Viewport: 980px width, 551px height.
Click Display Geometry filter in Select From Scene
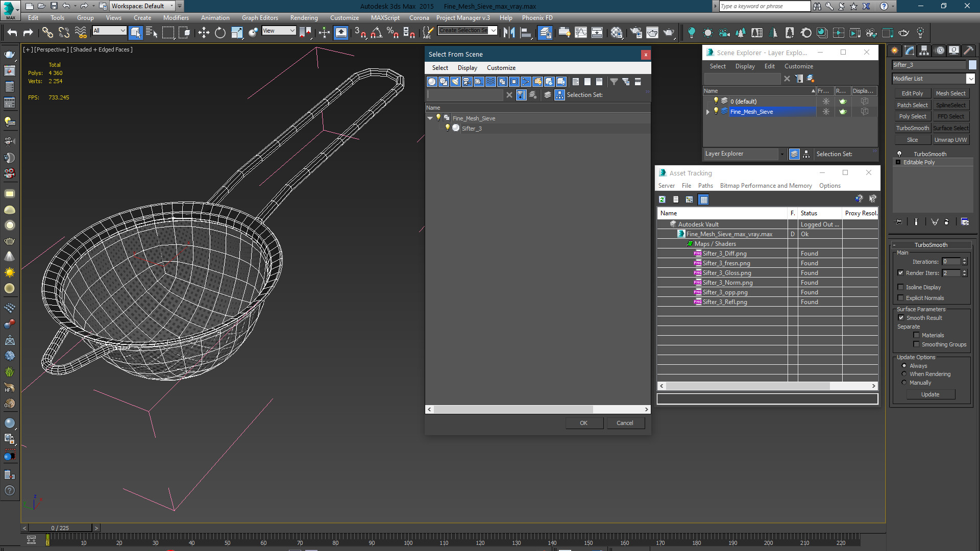point(432,82)
